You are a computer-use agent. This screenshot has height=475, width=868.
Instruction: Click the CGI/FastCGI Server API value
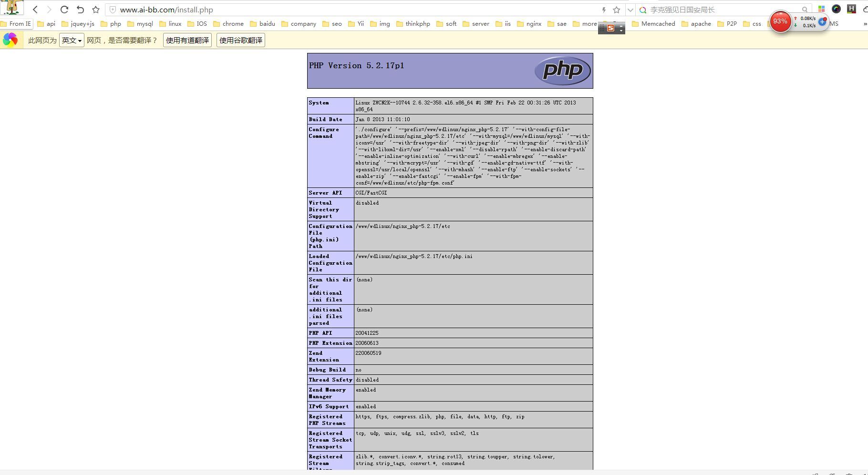(371, 193)
